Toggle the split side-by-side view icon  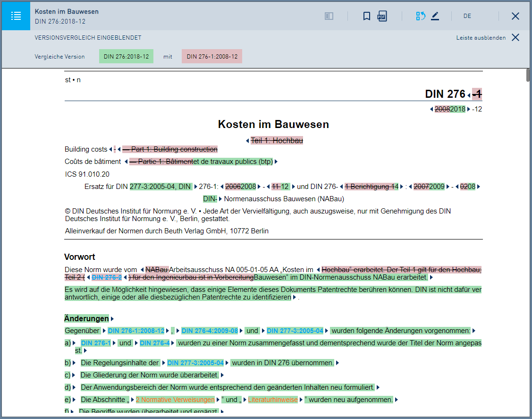(329, 16)
